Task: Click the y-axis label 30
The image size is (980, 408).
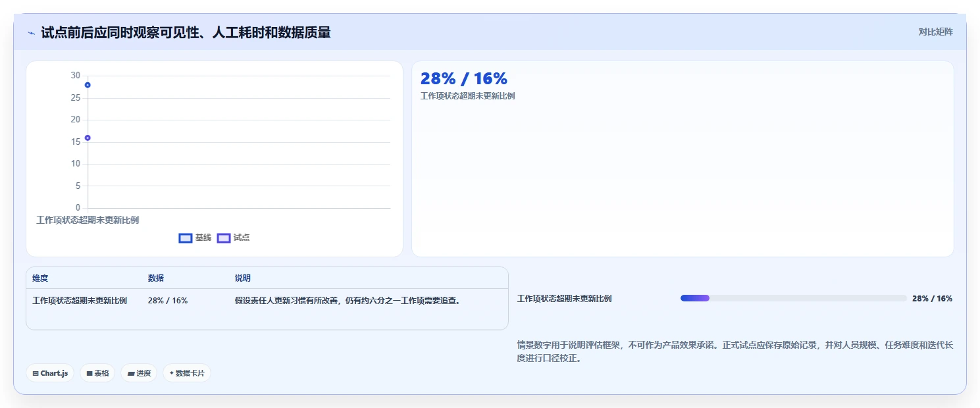Action: point(76,76)
